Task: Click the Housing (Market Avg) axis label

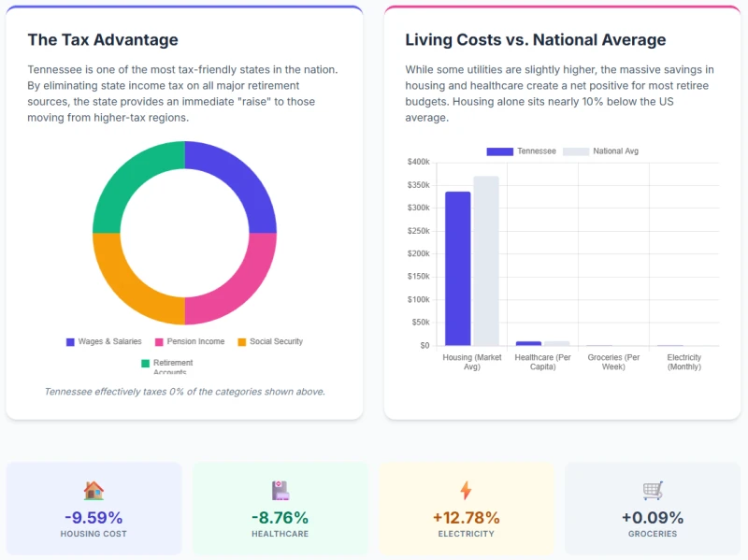Action: tap(472, 362)
